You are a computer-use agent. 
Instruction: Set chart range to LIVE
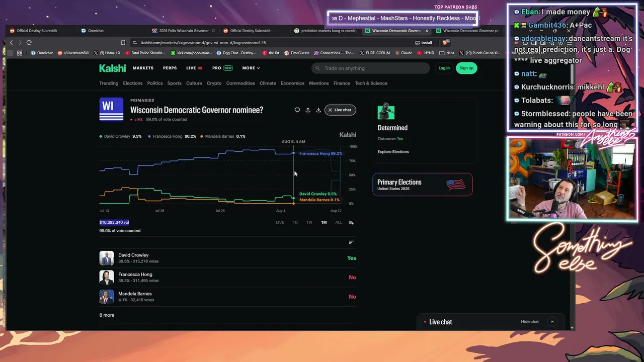pos(280,222)
